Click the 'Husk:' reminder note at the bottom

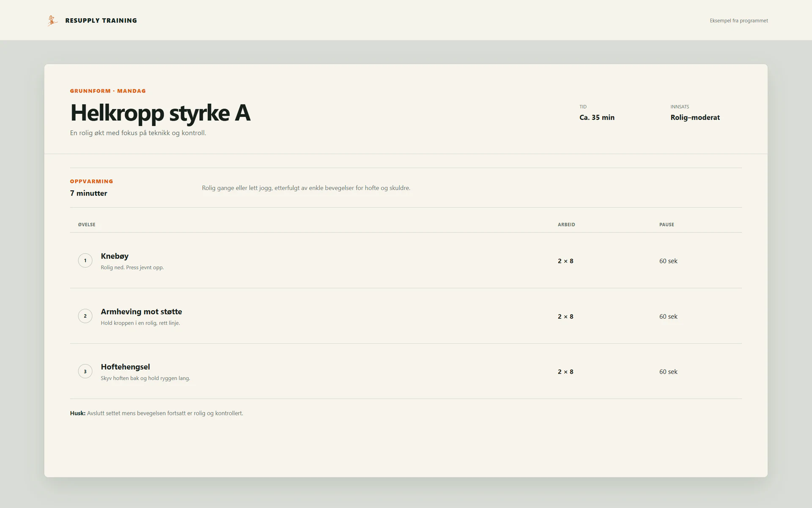[156, 414]
